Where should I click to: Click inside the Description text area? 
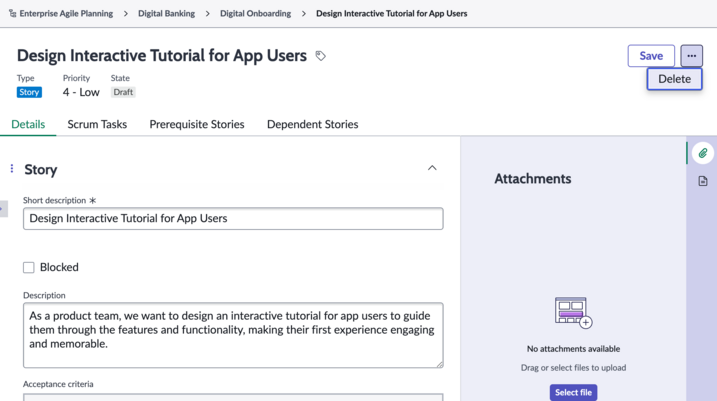click(233, 335)
